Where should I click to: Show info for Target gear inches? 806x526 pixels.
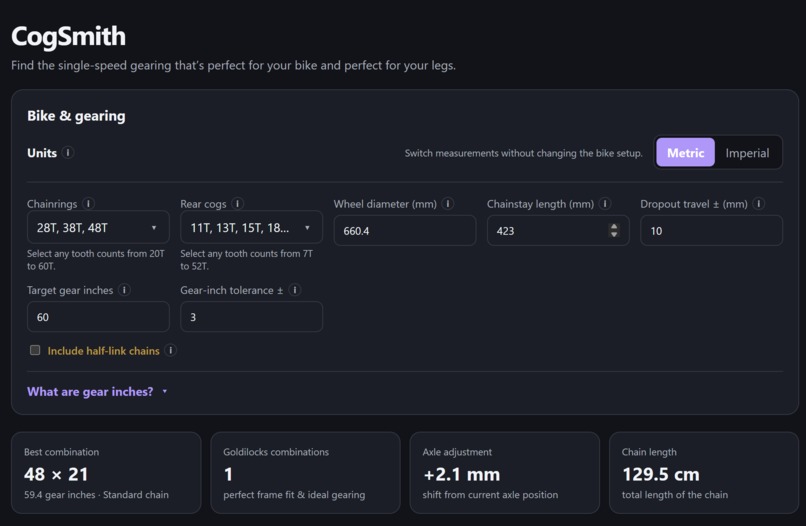124,290
